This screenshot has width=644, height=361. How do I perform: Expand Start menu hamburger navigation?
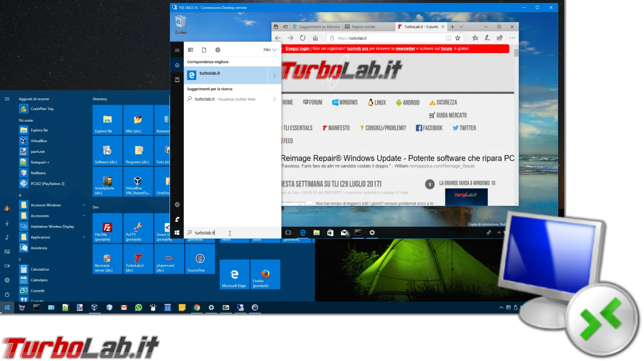(7, 99)
